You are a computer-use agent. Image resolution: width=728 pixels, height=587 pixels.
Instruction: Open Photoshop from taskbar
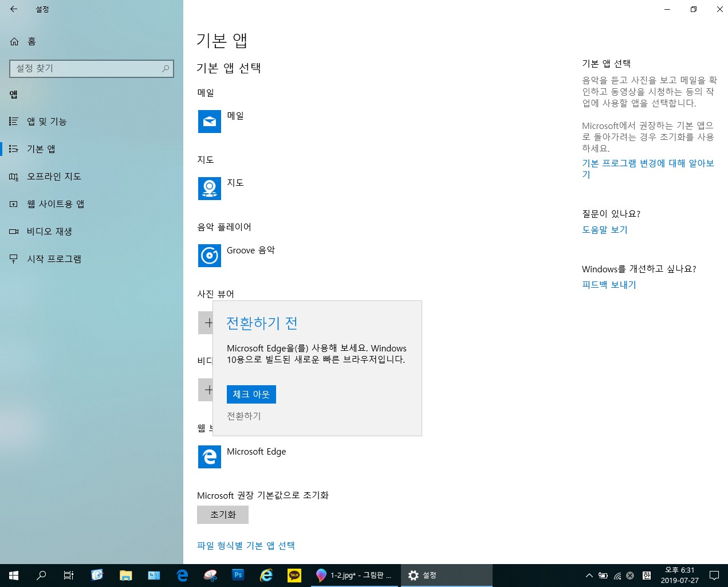pos(238,576)
